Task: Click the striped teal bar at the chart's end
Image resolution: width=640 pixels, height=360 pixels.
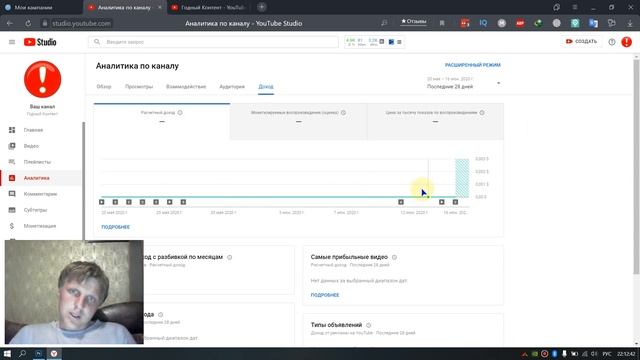Action: pyautogui.click(x=462, y=178)
